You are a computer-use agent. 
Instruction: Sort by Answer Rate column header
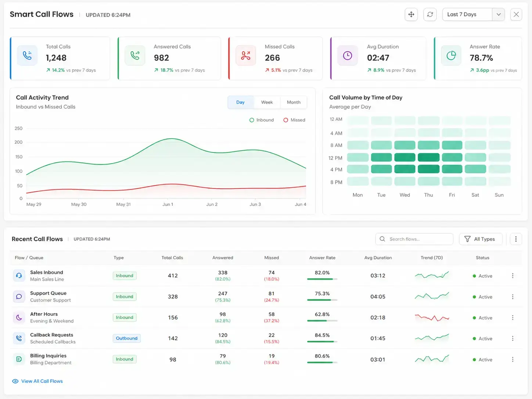pyautogui.click(x=322, y=258)
